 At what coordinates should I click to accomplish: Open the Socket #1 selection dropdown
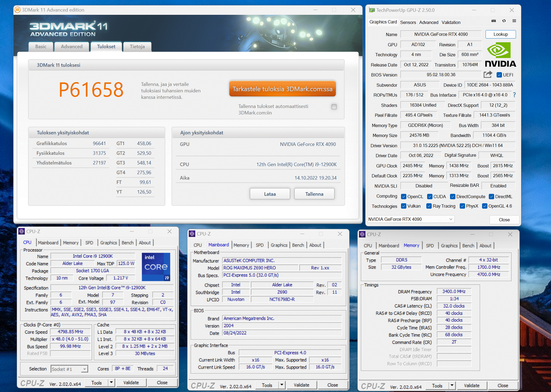69,369
